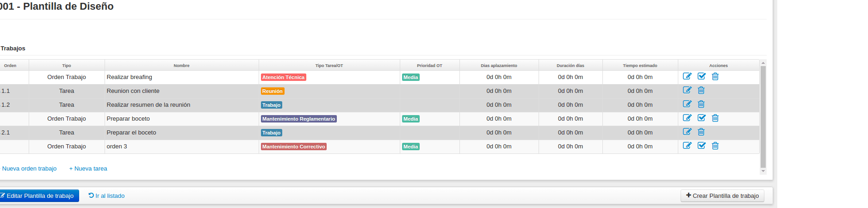Select the 'orden 3' name cell
The height and width of the screenshot is (208, 868).
click(x=181, y=147)
